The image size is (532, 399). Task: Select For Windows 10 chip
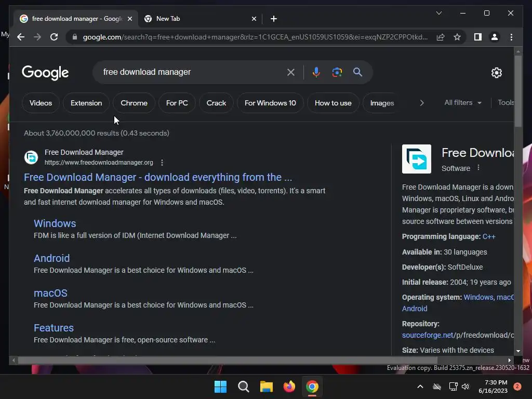coord(270,103)
